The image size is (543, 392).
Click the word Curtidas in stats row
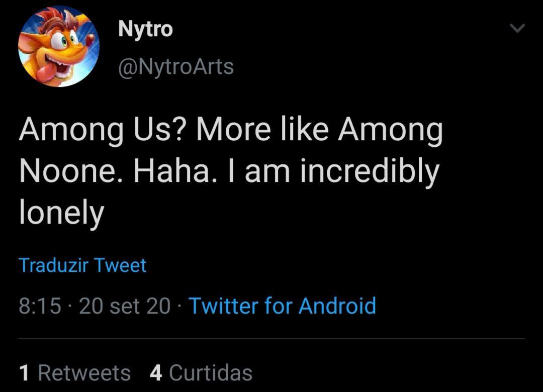point(211,373)
